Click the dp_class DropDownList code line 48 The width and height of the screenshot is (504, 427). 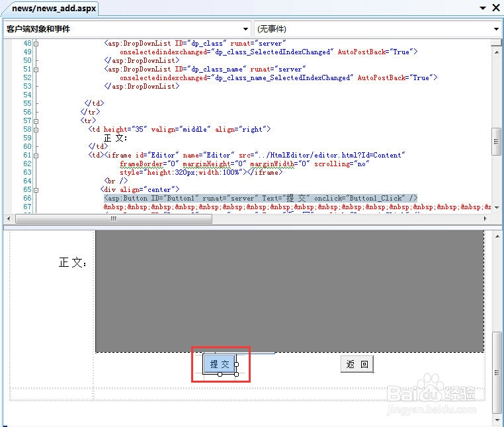194,44
